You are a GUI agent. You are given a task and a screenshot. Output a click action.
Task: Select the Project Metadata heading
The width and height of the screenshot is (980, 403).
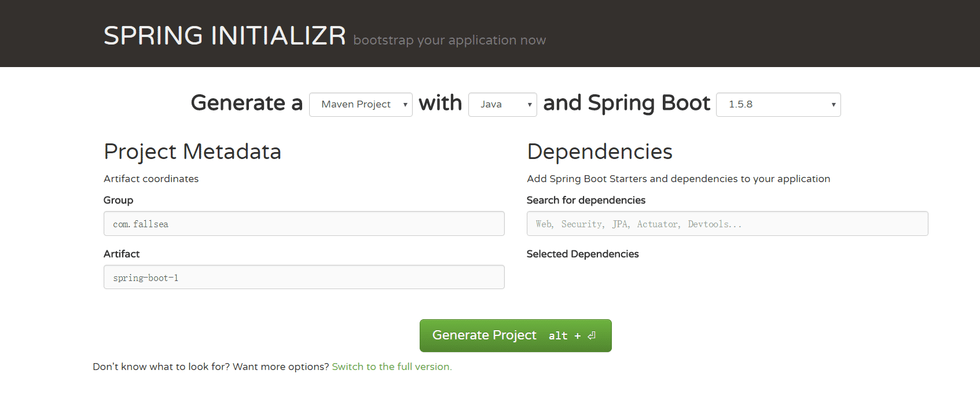coord(192,151)
